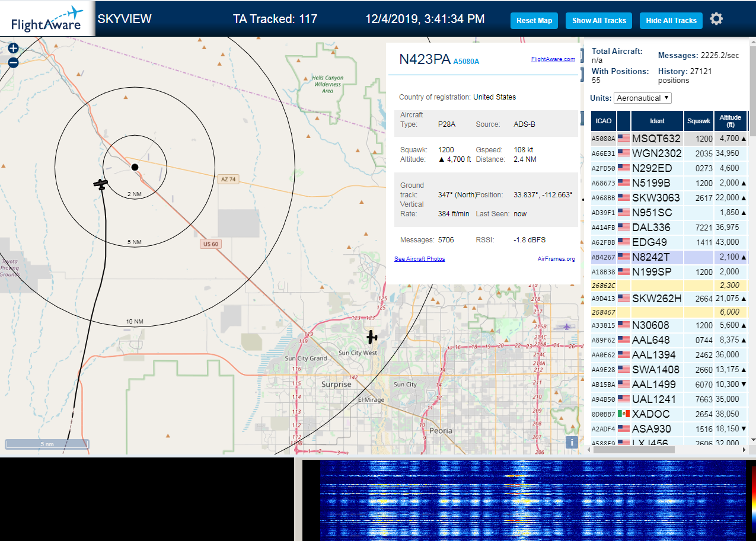756x541 pixels.
Task: Click the US flag in MSQT632 row
Action: (623, 138)
